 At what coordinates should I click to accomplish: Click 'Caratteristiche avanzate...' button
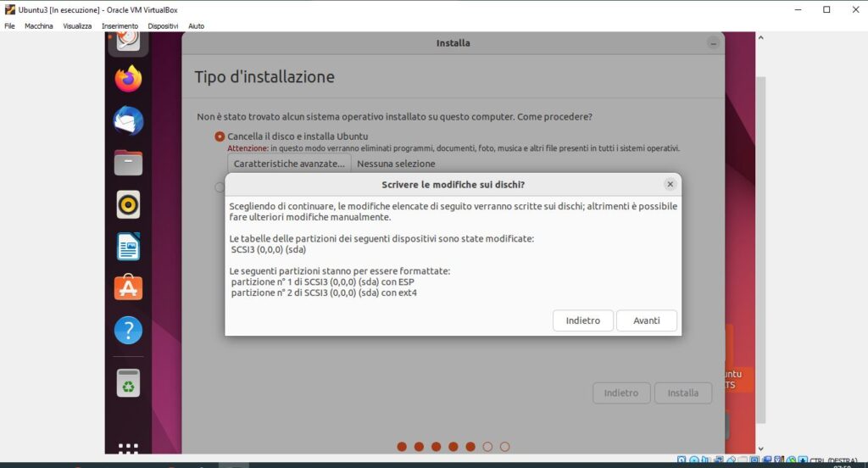coord(289,164)
